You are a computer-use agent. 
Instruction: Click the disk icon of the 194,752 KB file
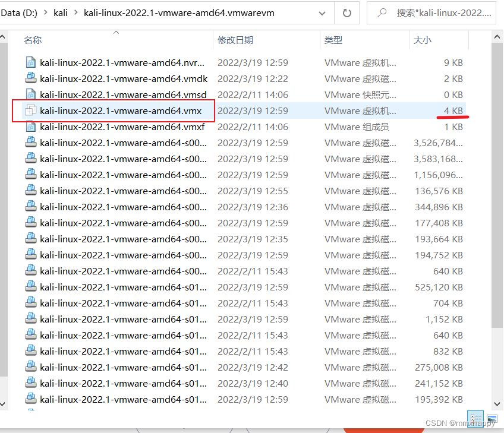tap(30, 255)
